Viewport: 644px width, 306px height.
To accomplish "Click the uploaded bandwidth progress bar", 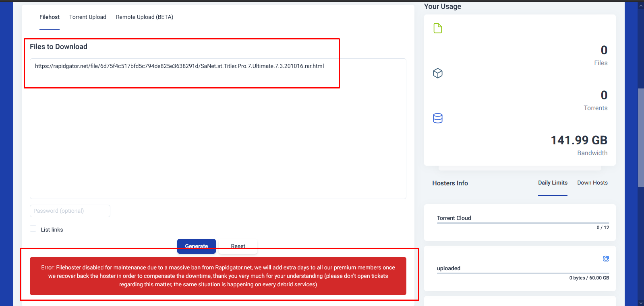I will tap(523, 273).
